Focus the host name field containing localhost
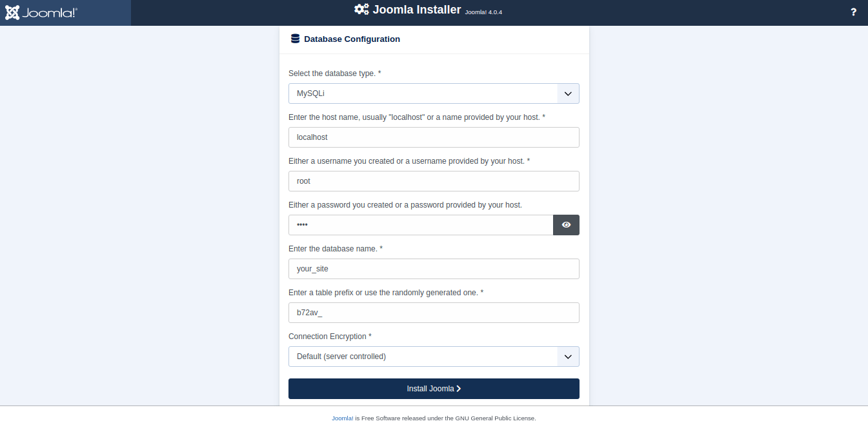This screenshot has height=430, width=868. [x=434, y=137]
